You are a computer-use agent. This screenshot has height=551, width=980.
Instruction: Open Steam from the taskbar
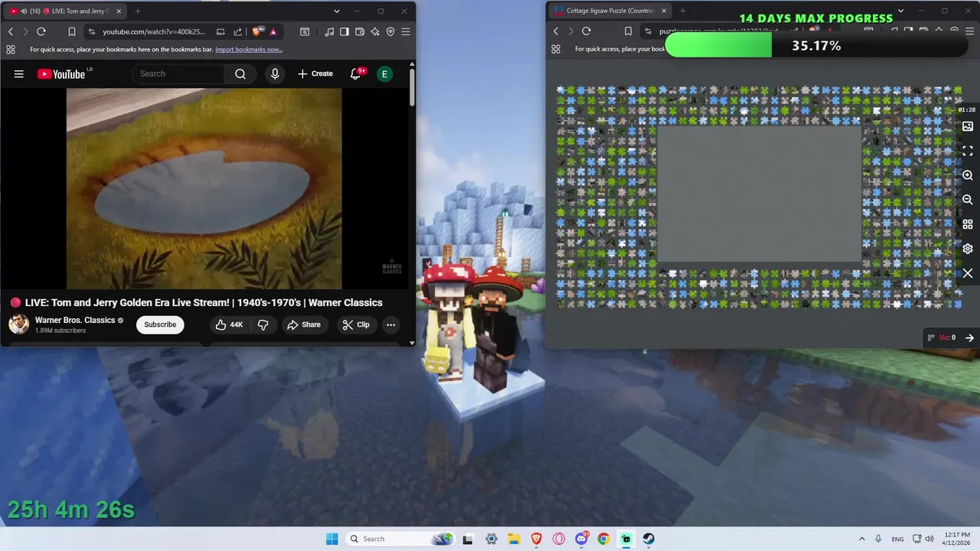[648, 539]
